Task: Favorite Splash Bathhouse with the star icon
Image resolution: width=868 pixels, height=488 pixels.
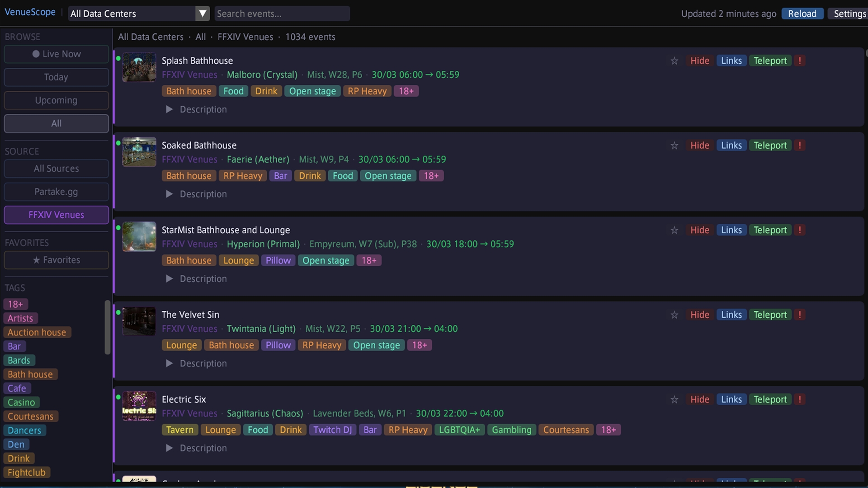Action: [674, 61]
